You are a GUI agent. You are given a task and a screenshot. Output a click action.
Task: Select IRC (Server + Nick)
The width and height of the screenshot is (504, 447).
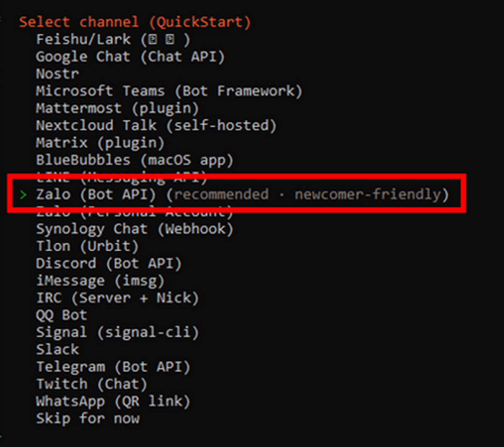point(117,298)
